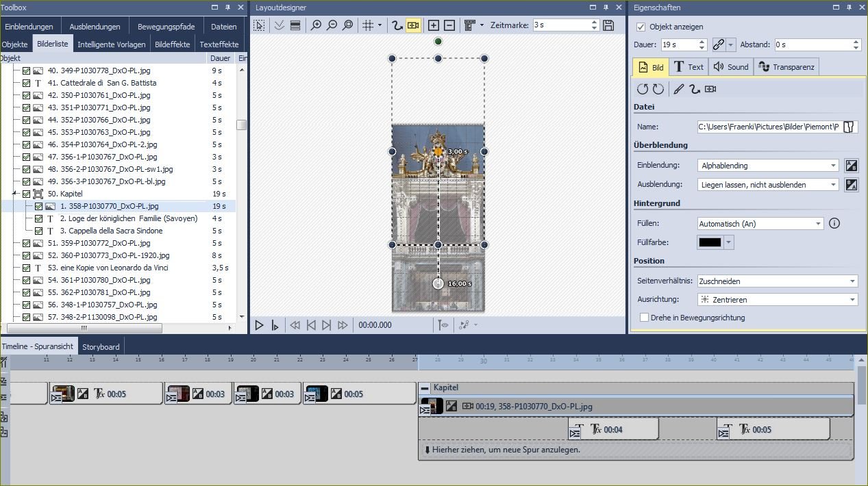This screenshot has height=486, width=868.
Task: Open the Seitenverhältnis dropdown showing Zuschneiden
Action: pos(777,281)
